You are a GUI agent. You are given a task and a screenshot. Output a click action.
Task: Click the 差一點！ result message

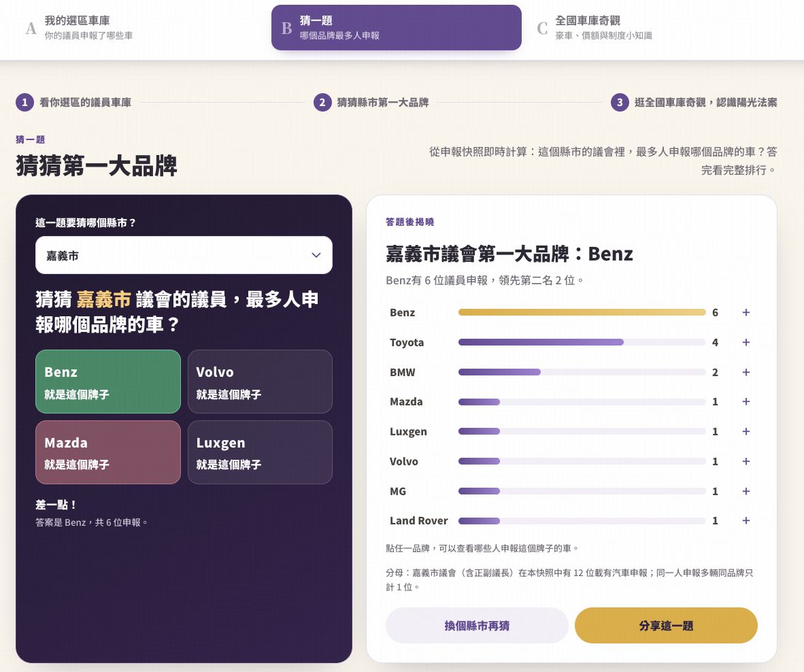[x=56, y=505]
